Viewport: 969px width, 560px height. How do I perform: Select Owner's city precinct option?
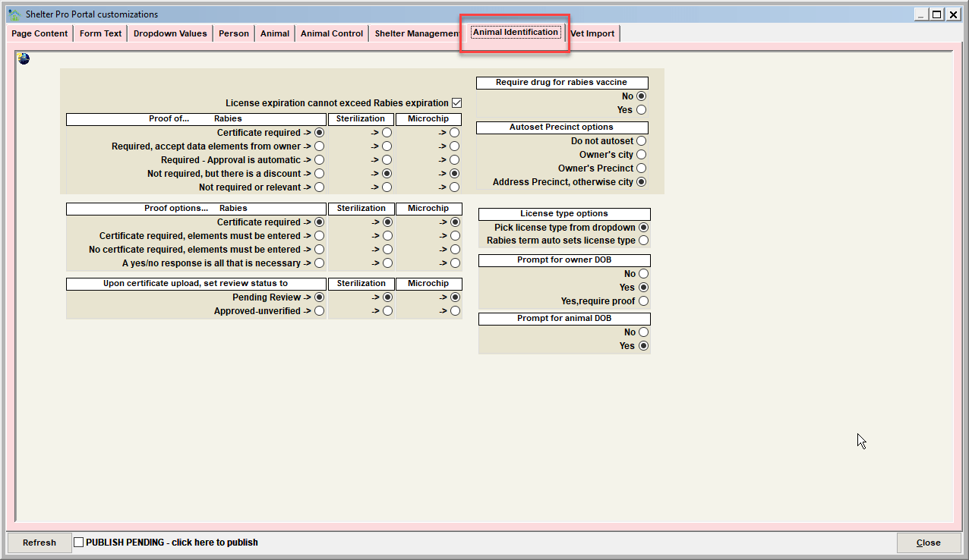coord(642,155)
